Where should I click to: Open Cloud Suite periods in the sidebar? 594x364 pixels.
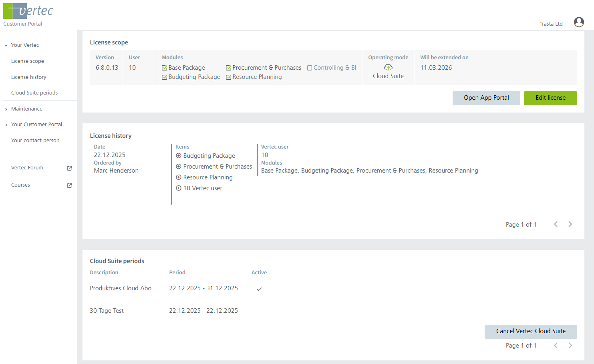[x=34, y=93]
